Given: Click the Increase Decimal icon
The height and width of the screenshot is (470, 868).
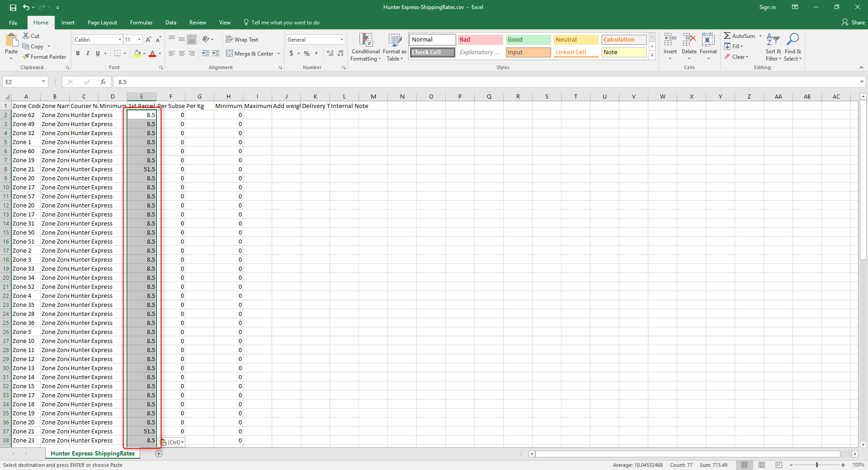Looking at the screenshot, I should point(330,53).
